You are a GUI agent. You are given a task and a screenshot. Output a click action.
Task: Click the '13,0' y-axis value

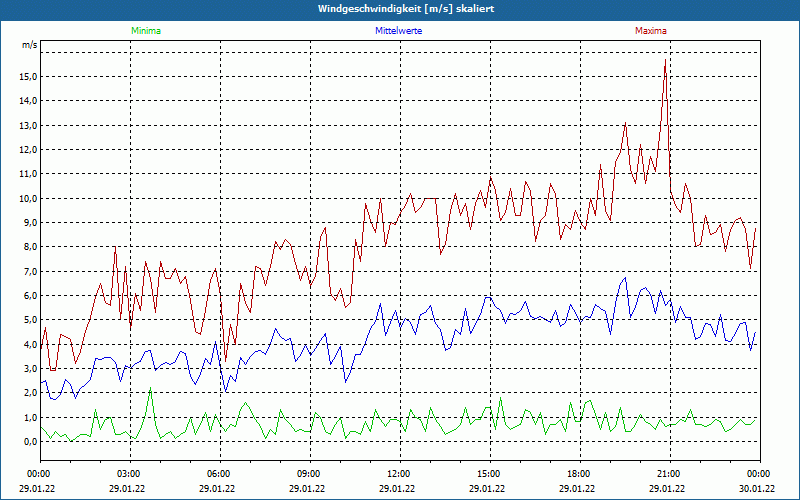[28, 125]
